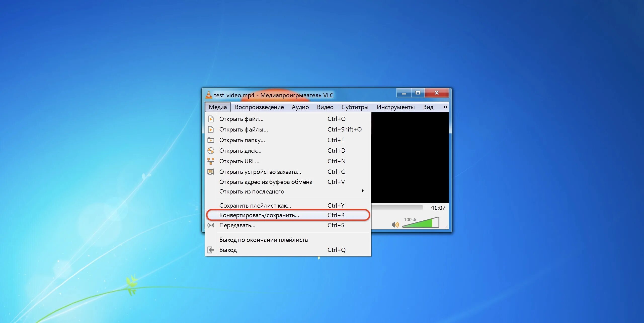Click the Open URL network icon
Screen dimensions: 644x323
[x=211, y=161]
